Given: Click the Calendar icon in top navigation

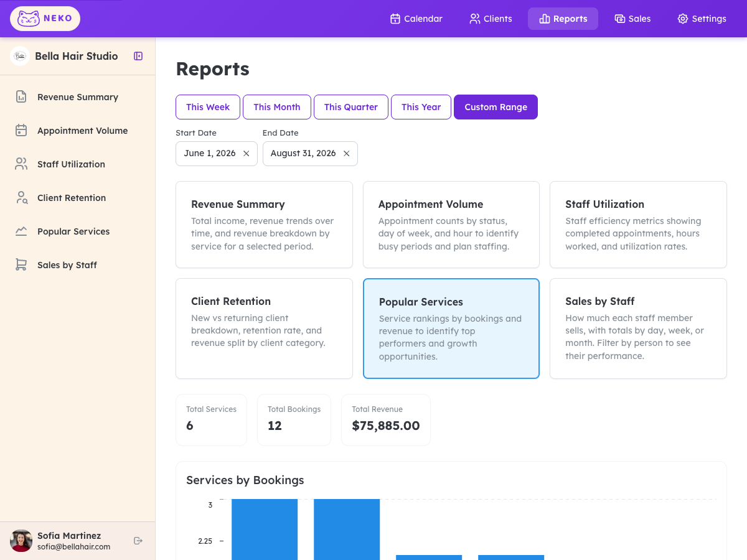Looking at the screenshot, I should pyautogui.click(x=395, y=19).
